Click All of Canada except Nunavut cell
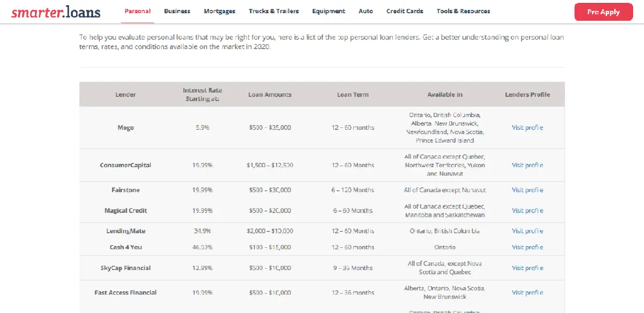The width and height of the screenshot is (644, 313). click(445, 190)
